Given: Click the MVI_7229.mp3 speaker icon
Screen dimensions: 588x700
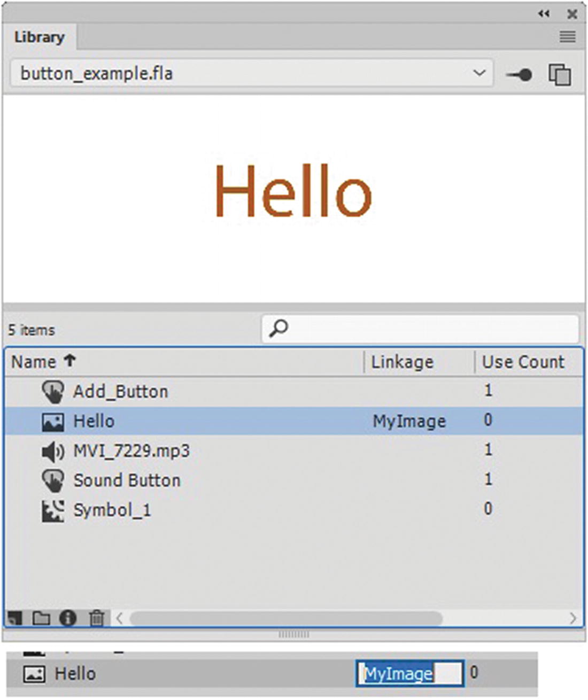Looking at the screenshot, I should coord(52,452).
